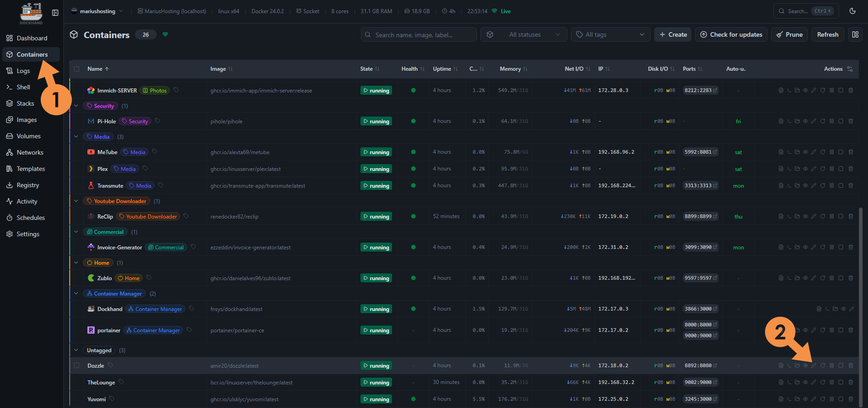Screen dimensions: 868x408
Task: Click the Prune button
Action: point(789,34)
